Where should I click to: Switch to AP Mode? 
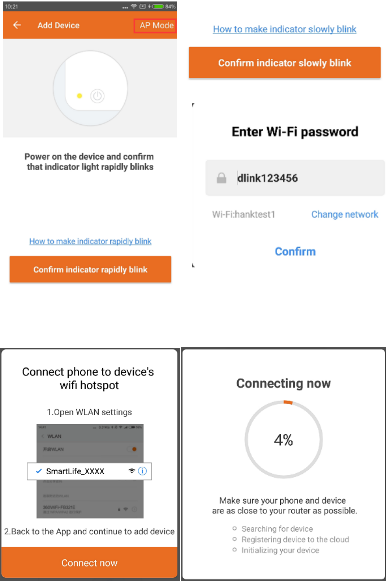[156, 25]
